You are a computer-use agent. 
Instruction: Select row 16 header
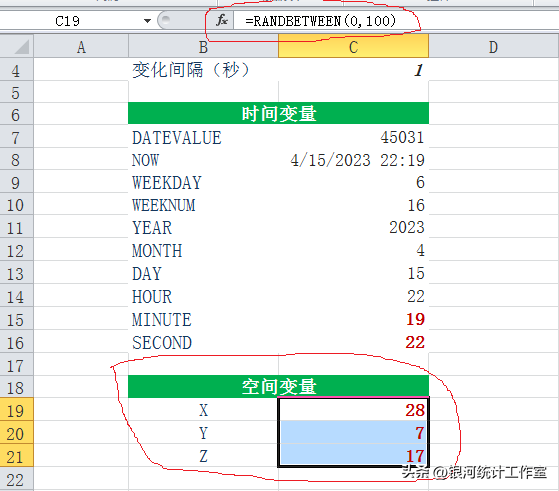(16, 342)
